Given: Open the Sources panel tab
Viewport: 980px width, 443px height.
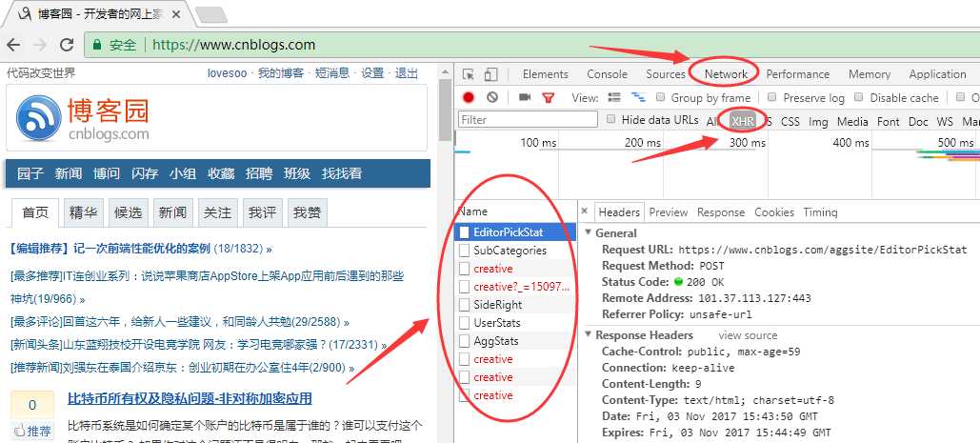Looking at the screenshot, I should 666,74.
